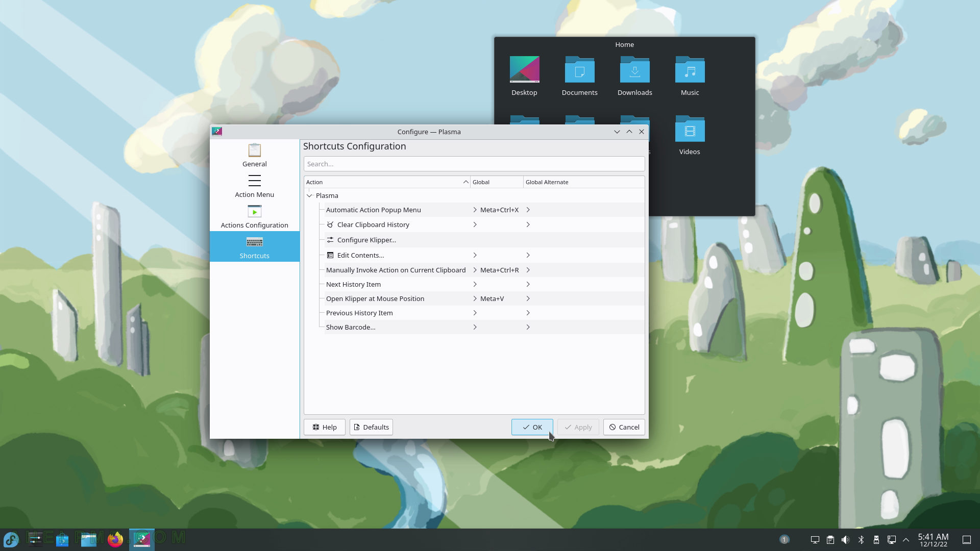Click the Apply button
This screenshot has width=980, height=551.
pyautogui.click(x=578, y=428)
